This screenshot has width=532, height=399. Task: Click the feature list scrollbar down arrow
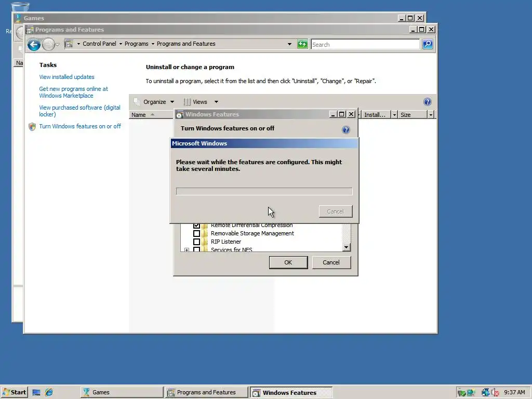click(346, 247)
